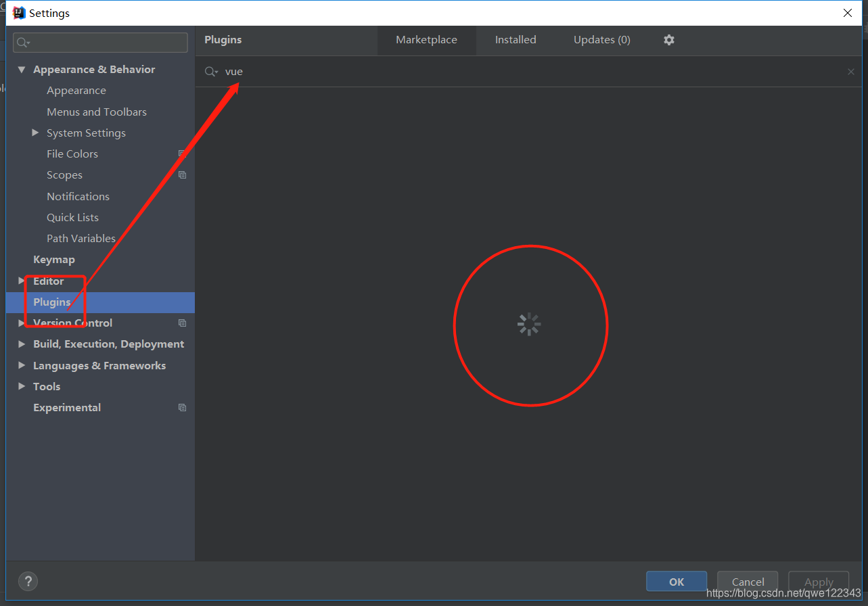Select Notifications settings
Image resolution: width=868 pixels, height=606 pixels.
tap(78, 197)
